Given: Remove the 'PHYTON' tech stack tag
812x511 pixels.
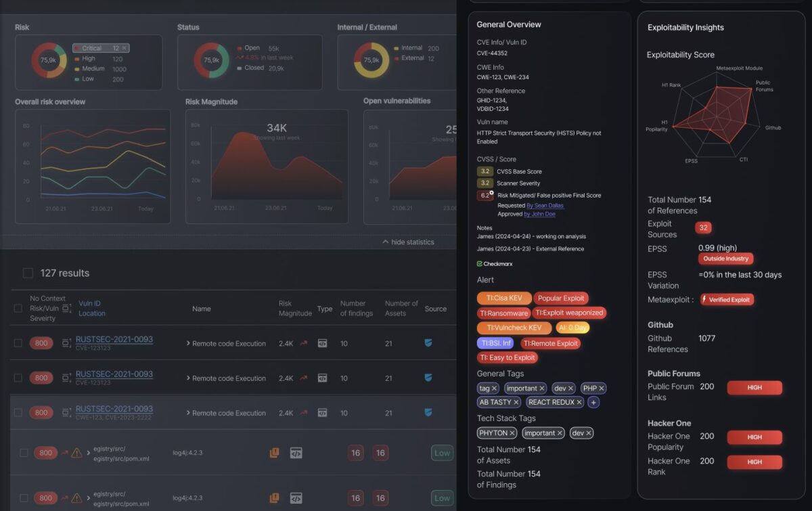Looking at the screenshot, I should point(512,433).
